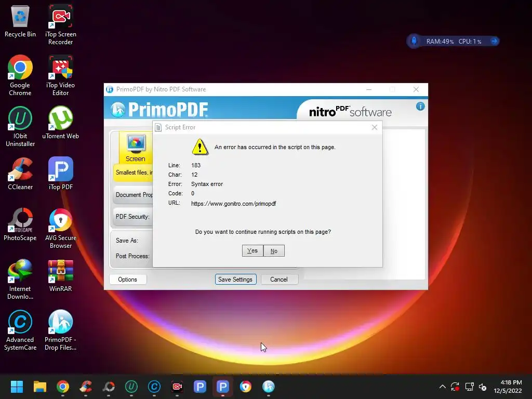Click CCleaner icon in the taskbar
532x399 pixels.
tap(86, 387)
